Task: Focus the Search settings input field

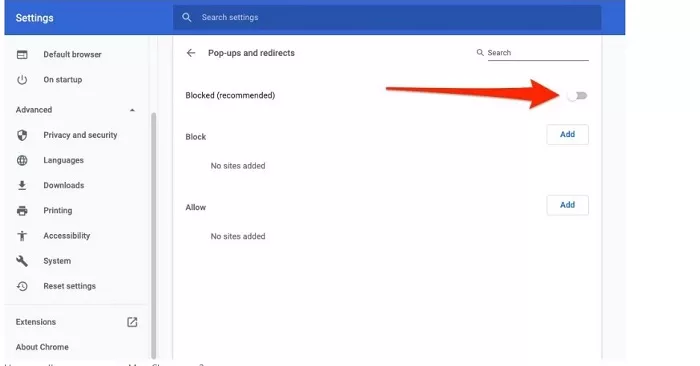Action: [387, 17]
